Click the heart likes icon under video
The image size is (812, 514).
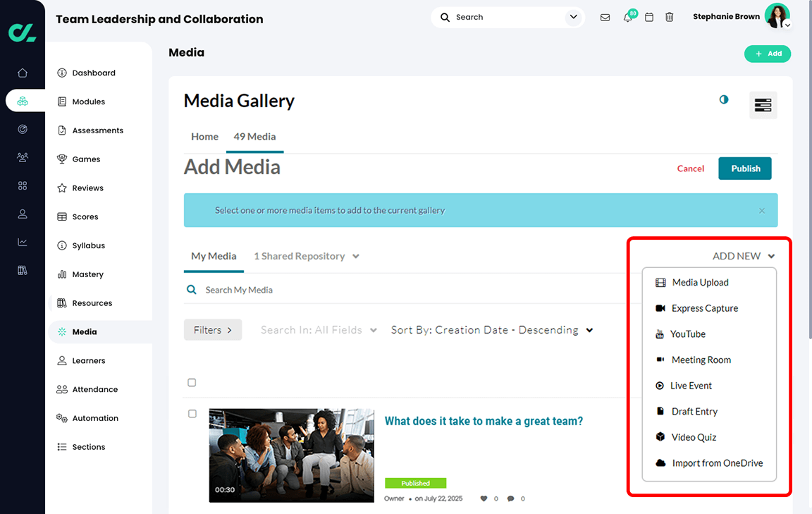coord(484,498)
